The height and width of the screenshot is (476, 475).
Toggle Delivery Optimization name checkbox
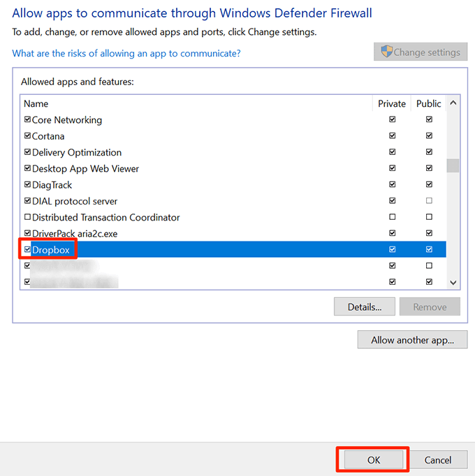[x=27, y=151]
